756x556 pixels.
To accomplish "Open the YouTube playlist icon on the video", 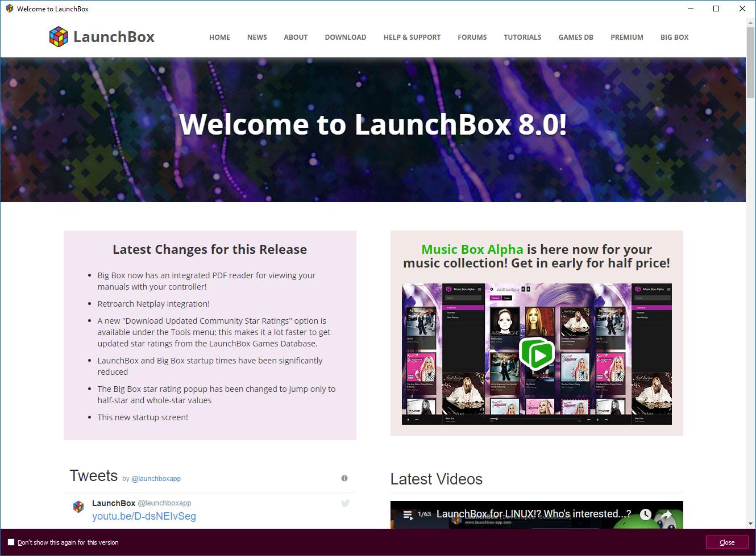I will click(408, 515).
